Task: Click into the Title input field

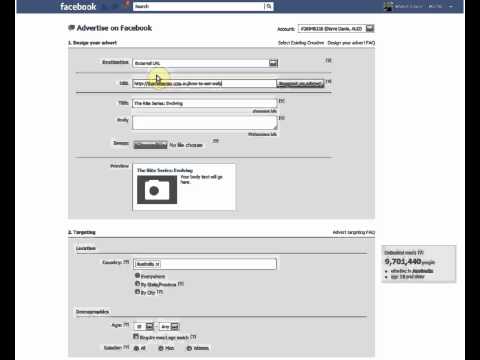Action: [204, 103]
